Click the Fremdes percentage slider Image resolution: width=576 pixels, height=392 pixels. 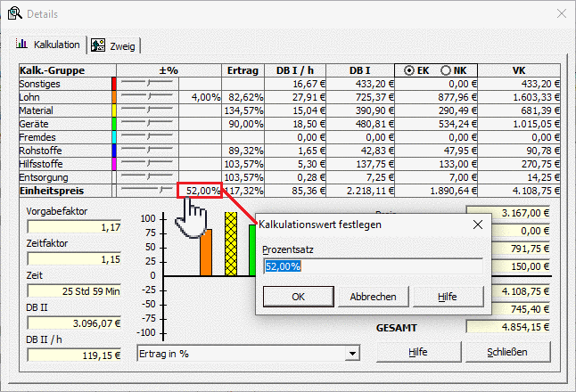pyautogui.click(x=147, y=137)
